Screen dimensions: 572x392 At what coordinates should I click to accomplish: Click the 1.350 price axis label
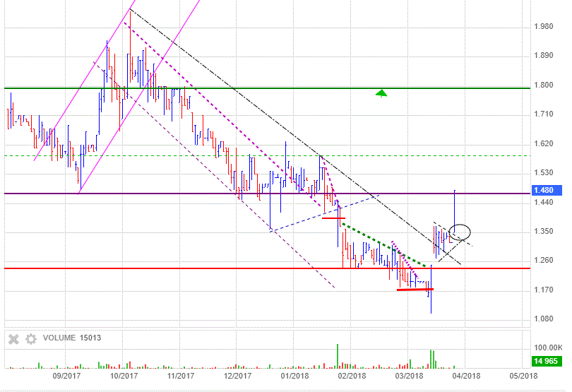pos(544,231)
